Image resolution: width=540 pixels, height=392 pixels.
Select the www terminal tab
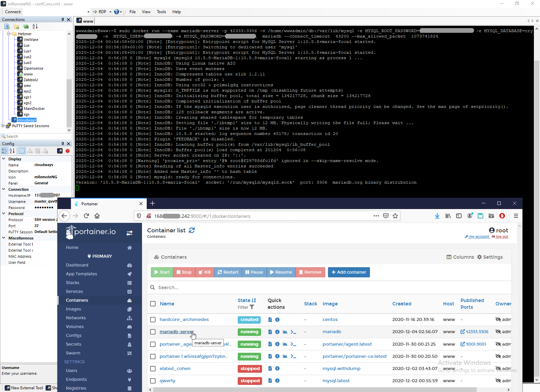click(x=85, y=21)
